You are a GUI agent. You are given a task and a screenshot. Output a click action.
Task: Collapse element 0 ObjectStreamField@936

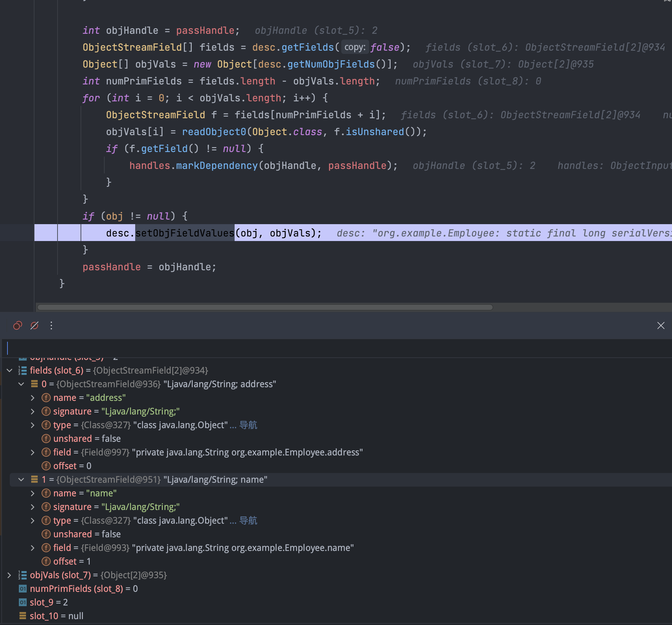(x=21, y=384)
